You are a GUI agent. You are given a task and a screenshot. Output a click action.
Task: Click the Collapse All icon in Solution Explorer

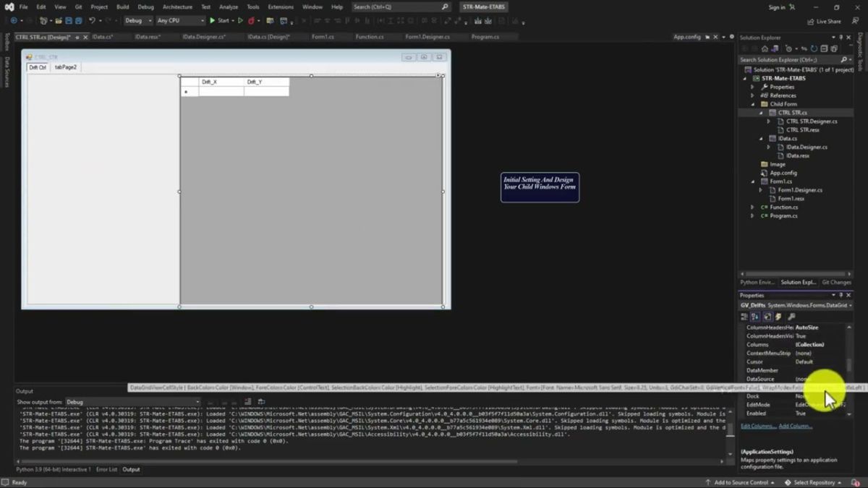pyautogui.click(x=822, y=48)
